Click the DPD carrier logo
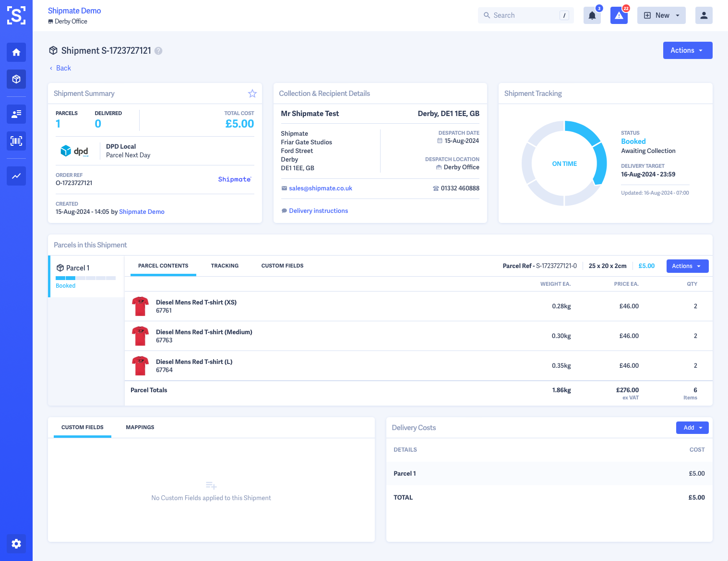 click(75, 151)
